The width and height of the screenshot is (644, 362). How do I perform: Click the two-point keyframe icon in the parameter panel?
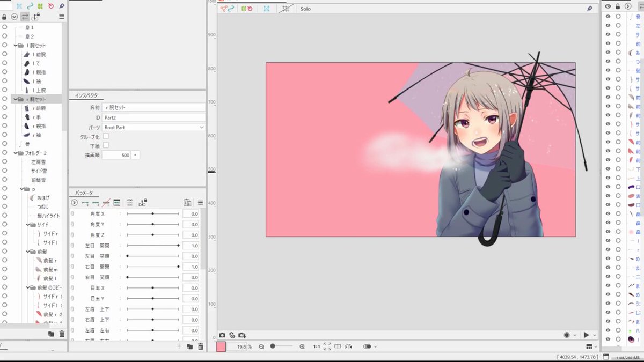pos(85,203)
